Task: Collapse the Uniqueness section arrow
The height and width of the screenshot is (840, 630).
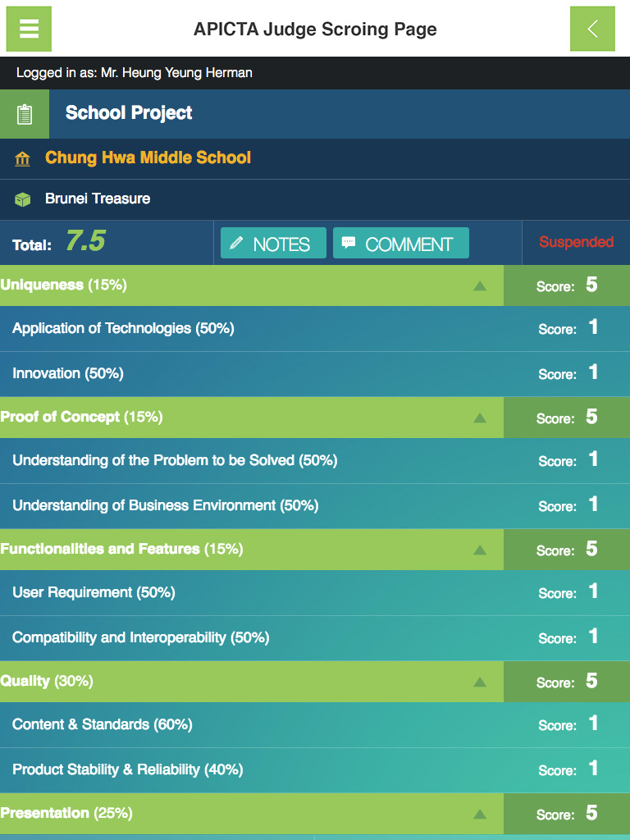Action: [480, 286]
